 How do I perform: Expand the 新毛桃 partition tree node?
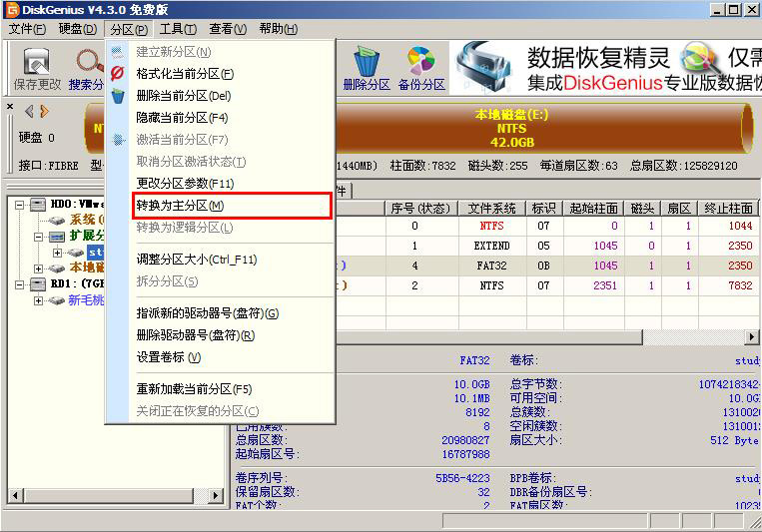point(38,300)
